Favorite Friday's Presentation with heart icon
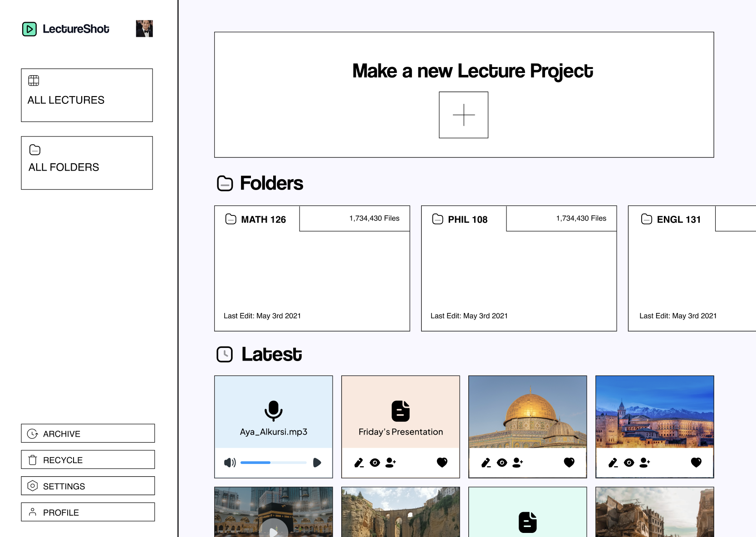Screen dimensions: 756x537 [442, 463]
